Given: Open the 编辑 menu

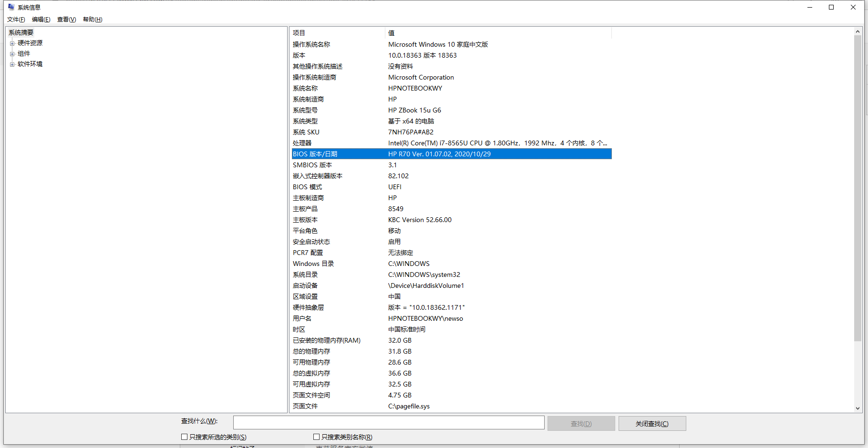Looking at the screenshot, I should coord(41,20).
